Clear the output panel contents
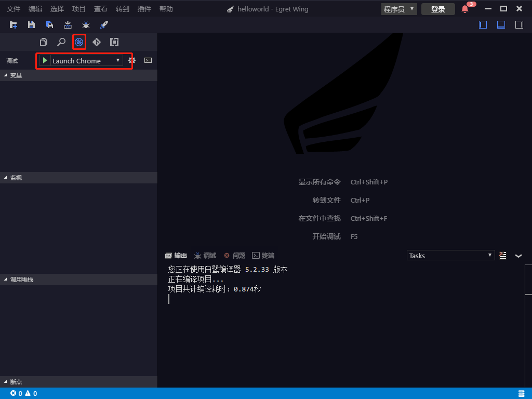The image size is (532, 399). (x=503, y=256)
